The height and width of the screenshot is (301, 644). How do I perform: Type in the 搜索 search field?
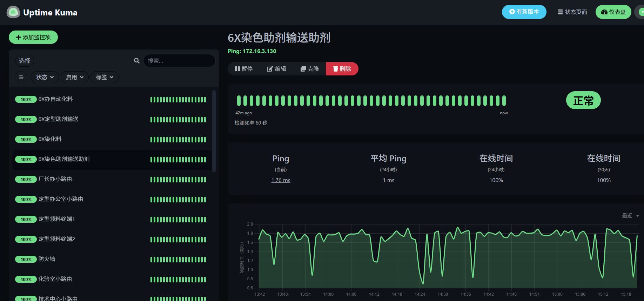click(179, 61)
